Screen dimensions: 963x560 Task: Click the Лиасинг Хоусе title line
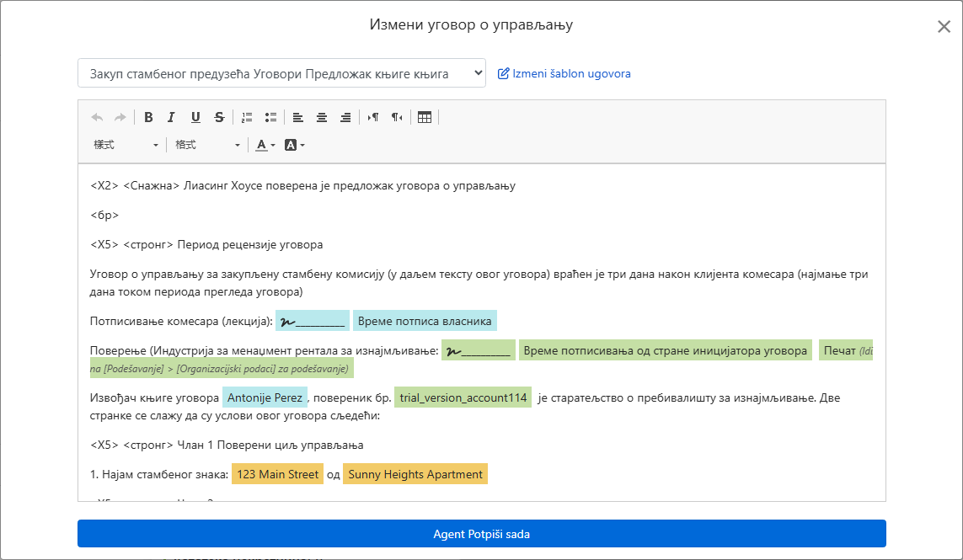pos(302,185)
